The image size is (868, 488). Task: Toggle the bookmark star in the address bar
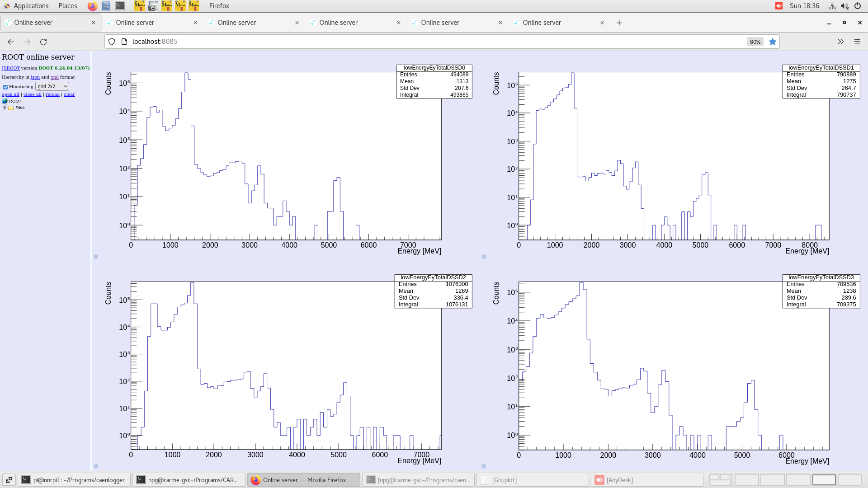tap(773, 42)
